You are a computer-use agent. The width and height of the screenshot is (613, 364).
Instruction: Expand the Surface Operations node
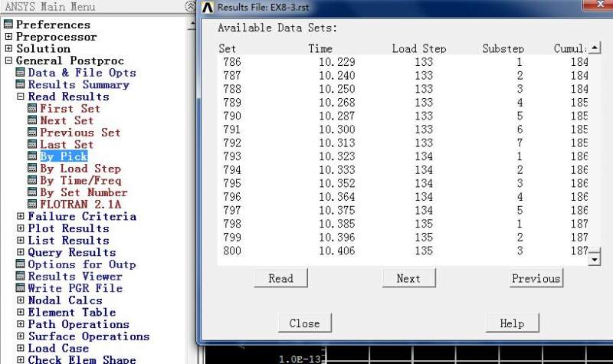[x=21, y=336]
